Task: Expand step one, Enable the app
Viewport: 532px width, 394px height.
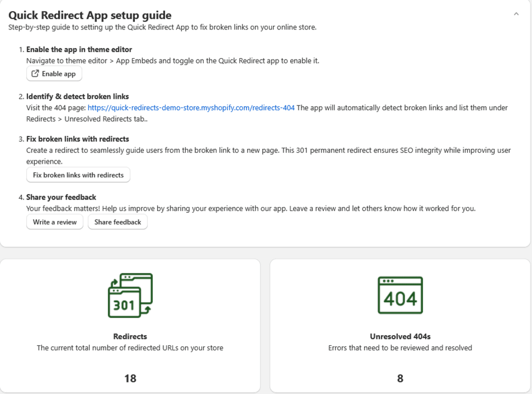Action: click(x=79, y=49)
